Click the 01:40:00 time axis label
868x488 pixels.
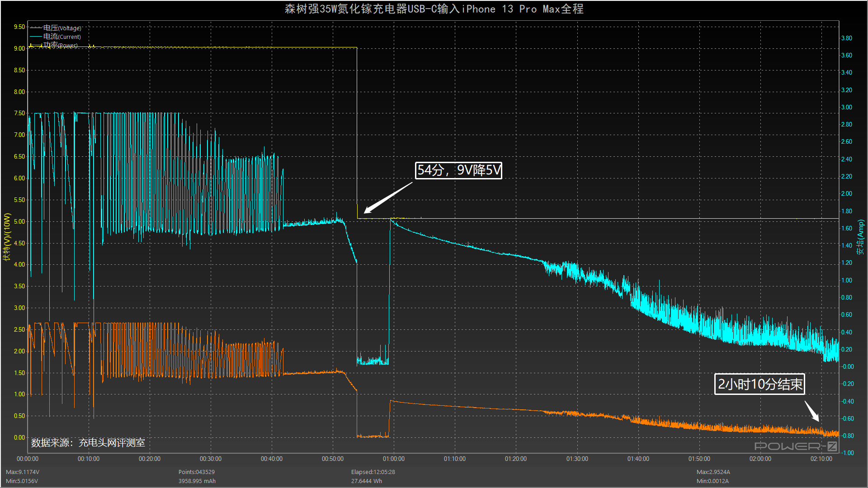[638, 459]
